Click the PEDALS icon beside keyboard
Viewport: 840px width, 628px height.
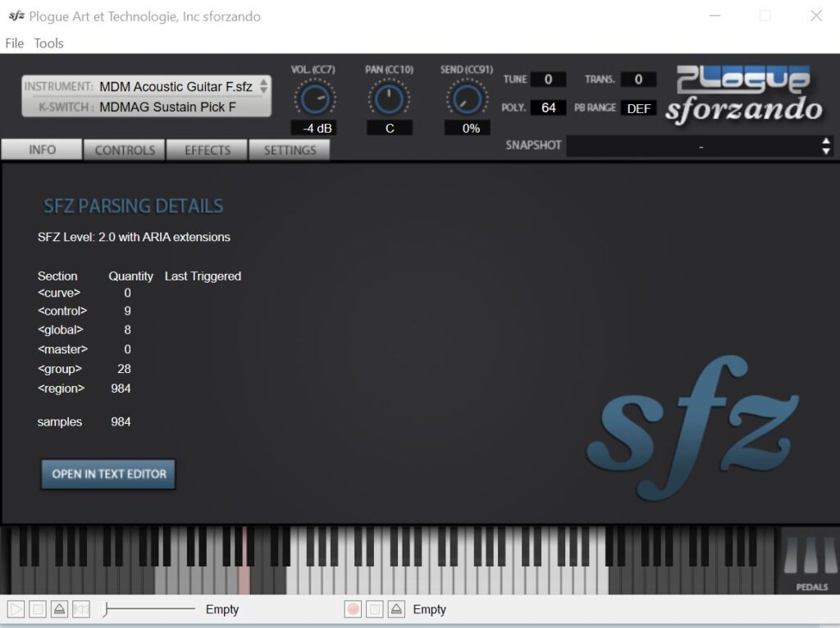tap(811, 560)
